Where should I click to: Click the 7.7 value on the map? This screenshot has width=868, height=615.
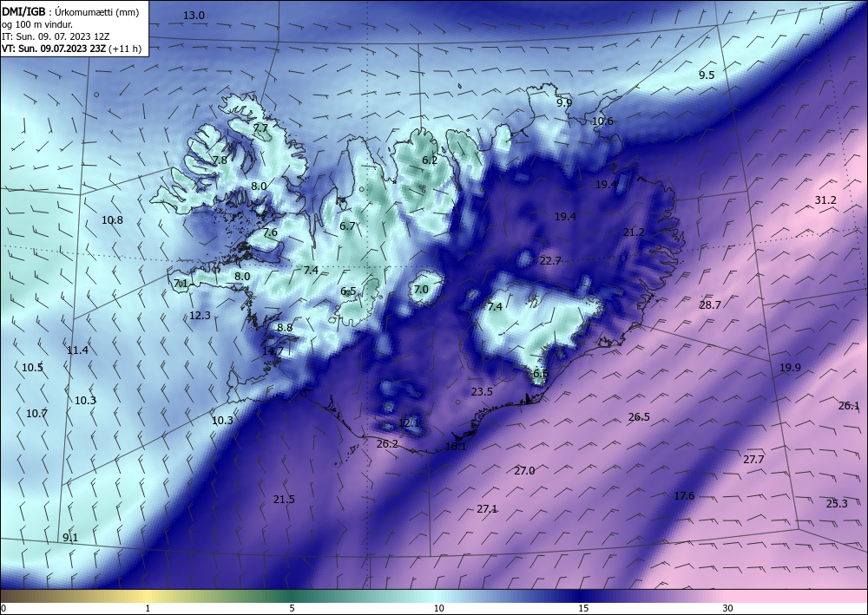tap(260, 128)
